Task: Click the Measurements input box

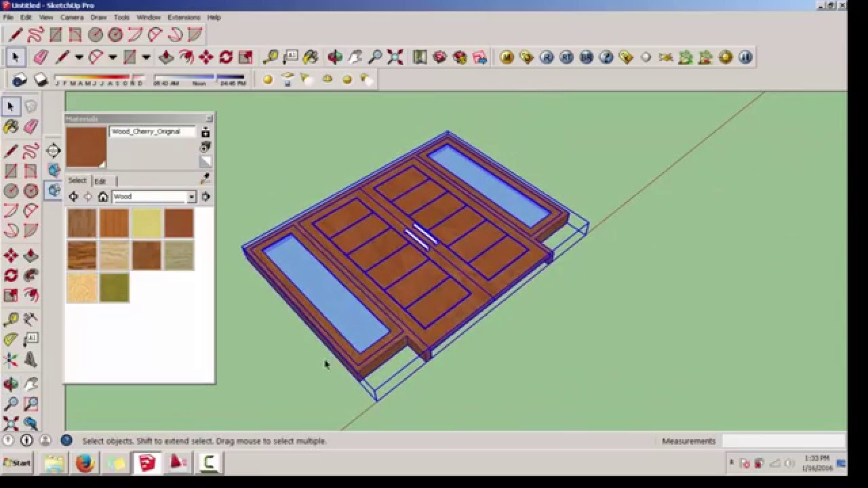Action: [x=784, y=441]
